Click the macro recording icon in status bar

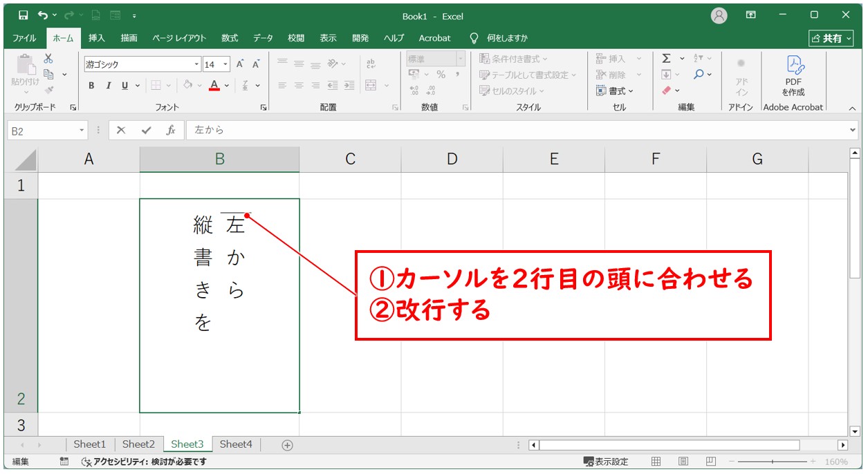64,462
